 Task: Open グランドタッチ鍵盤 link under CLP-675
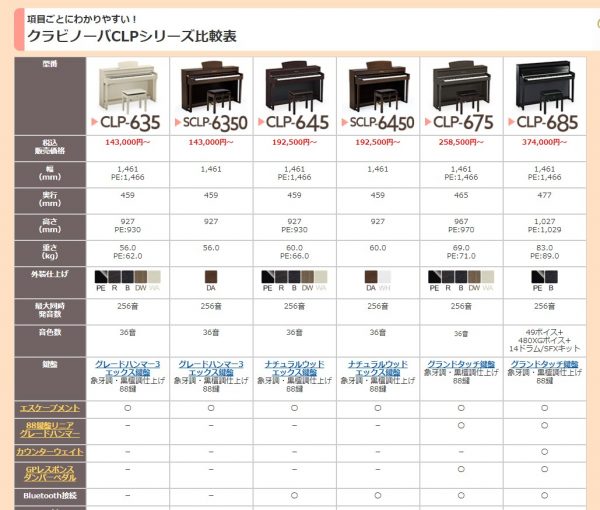coord(461,364)
